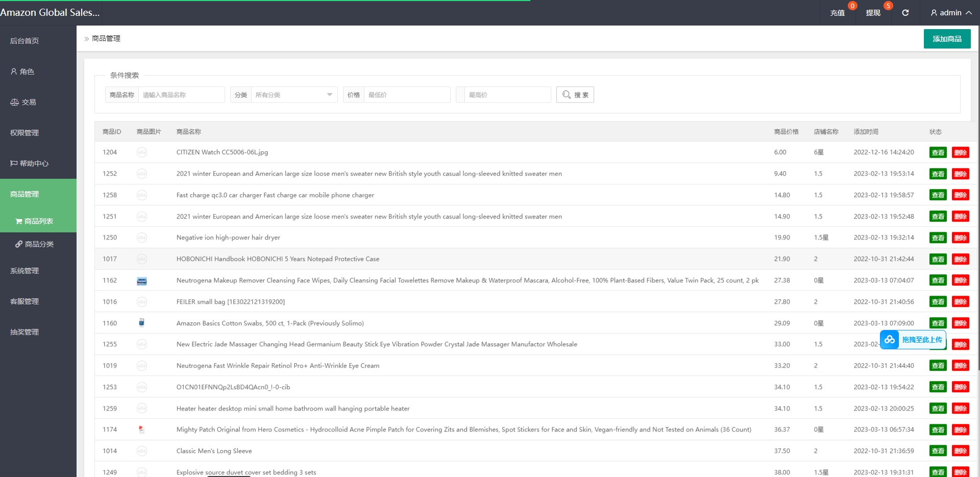Click the refresh icon in top bar
The image size is (980, 477).
tap(905, 13)
